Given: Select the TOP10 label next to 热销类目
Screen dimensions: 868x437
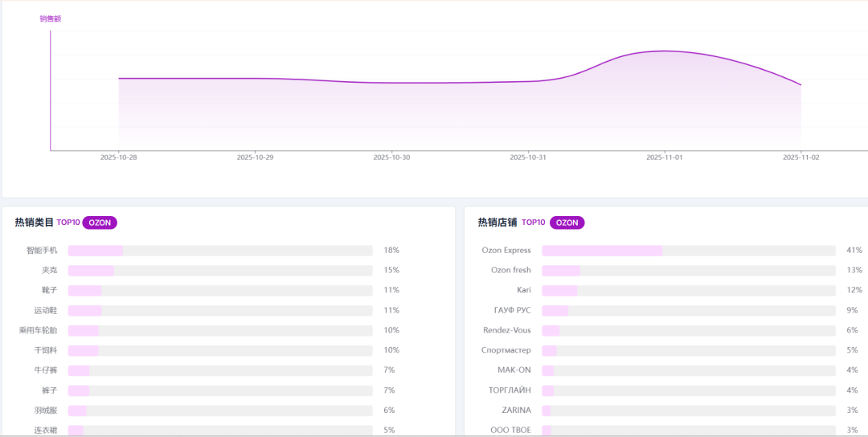Looking at the screenshot, I should pyautogui.click(x=68, y=223).
